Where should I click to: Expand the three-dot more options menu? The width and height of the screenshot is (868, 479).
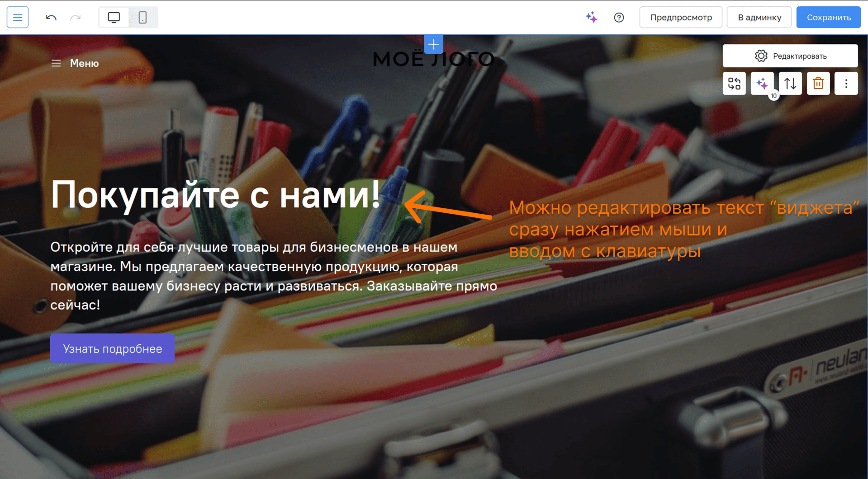pyautogui.click(x=846, y=84)
